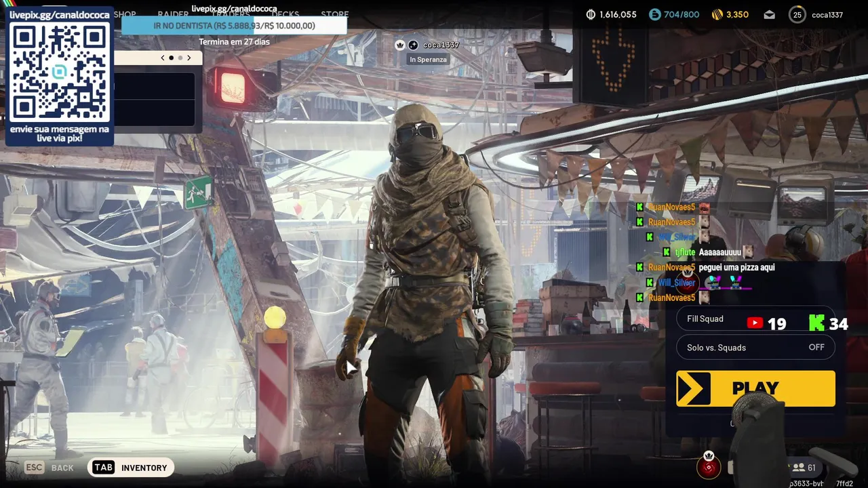Click the IR NO DENTISTA donation progress bar
This screenshot has height=488, width=868.
point(234,26)
